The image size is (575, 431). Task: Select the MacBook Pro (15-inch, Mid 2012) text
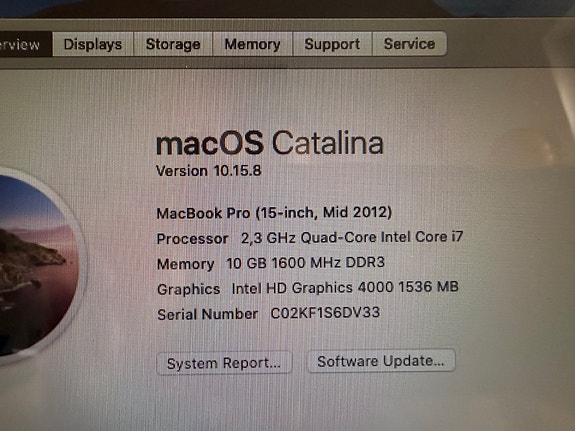274,213
